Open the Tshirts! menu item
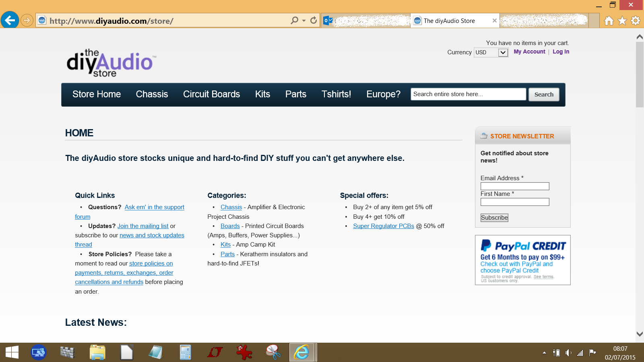This screenshot has height=362, width=644. pyautogui.click(x=336, y=94)
